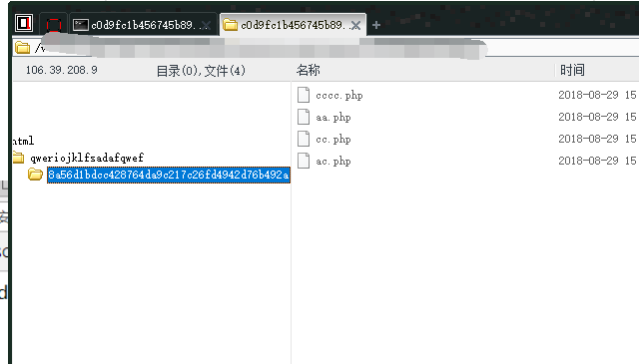Click the home panel icon in tab bar
Viewport: 639px width, 364px height.
[24, 23]
